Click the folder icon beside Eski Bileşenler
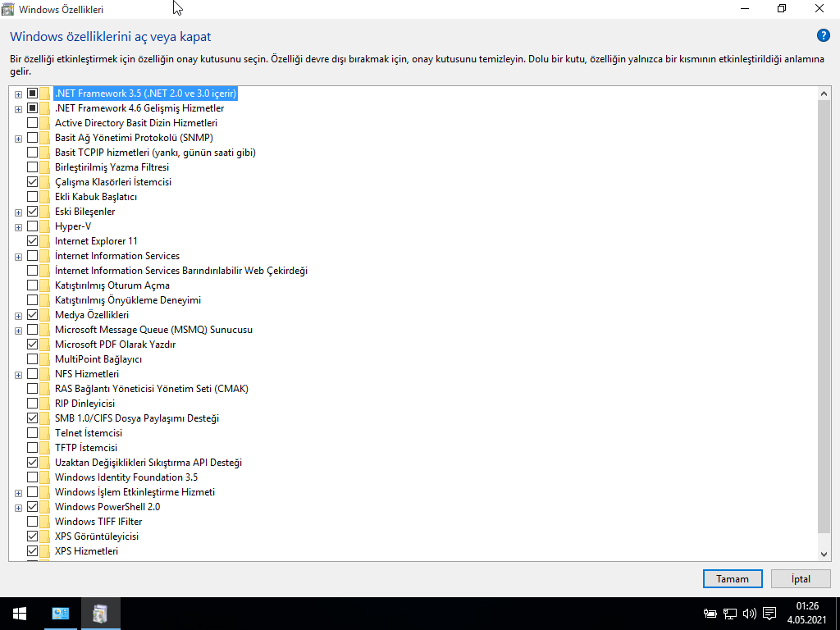Image resolution: width=840 pixels, height=630 pixels. (44, 212)
